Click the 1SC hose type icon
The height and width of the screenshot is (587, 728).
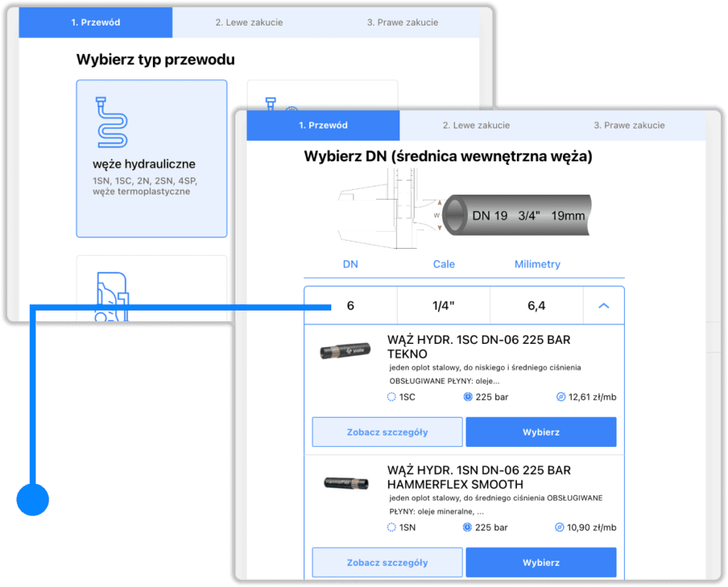391,397
